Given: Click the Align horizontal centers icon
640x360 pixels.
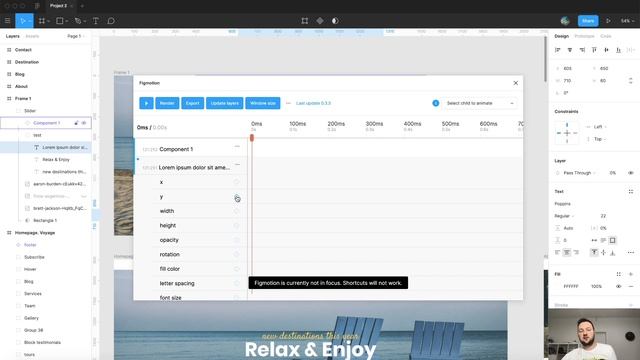Looking at the screenshot, I should tap(570, 50).
